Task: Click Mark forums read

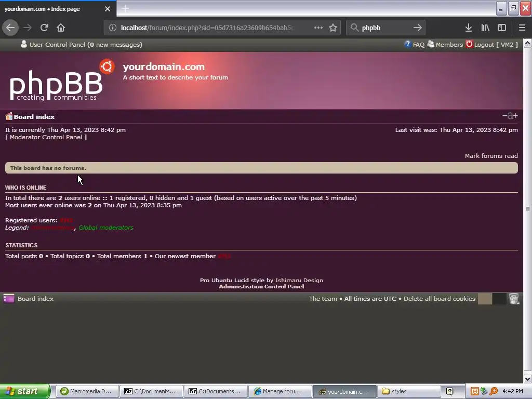Action: point(491,156)
